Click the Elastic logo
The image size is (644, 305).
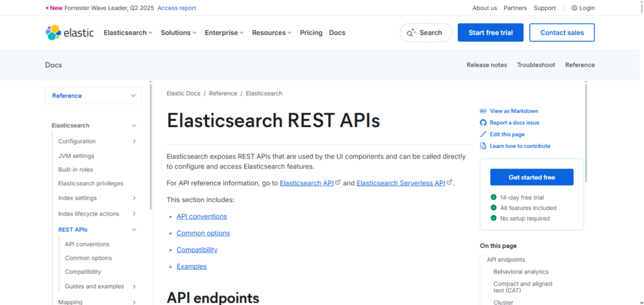(69, 33)
